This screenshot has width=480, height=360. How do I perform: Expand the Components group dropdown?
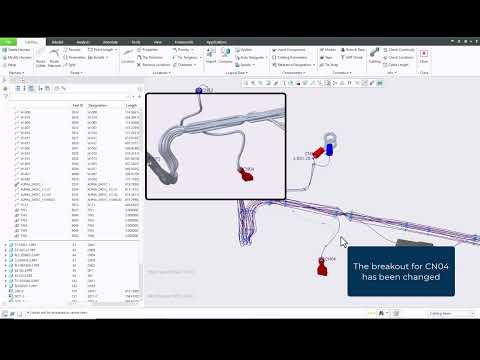(x=294, y=73)
